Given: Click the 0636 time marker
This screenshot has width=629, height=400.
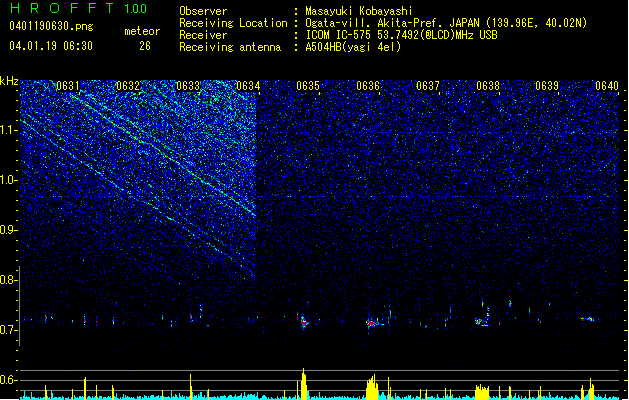Looking at the screenshot, I should point(368,86).
